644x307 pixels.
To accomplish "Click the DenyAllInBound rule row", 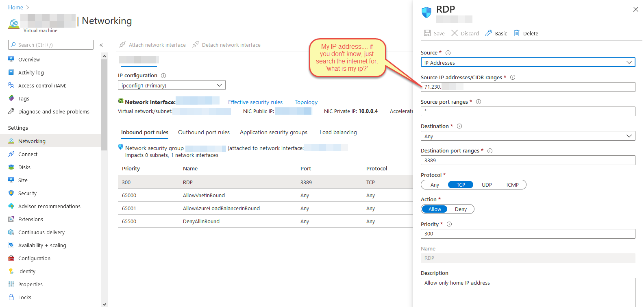I will 265,221.
